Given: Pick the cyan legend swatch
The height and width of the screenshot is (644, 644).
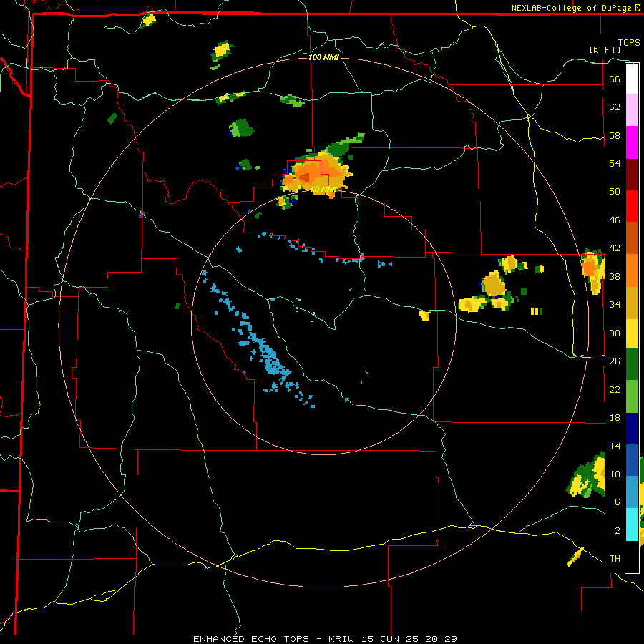Looking at the screenshot, I should pos(632,525).
